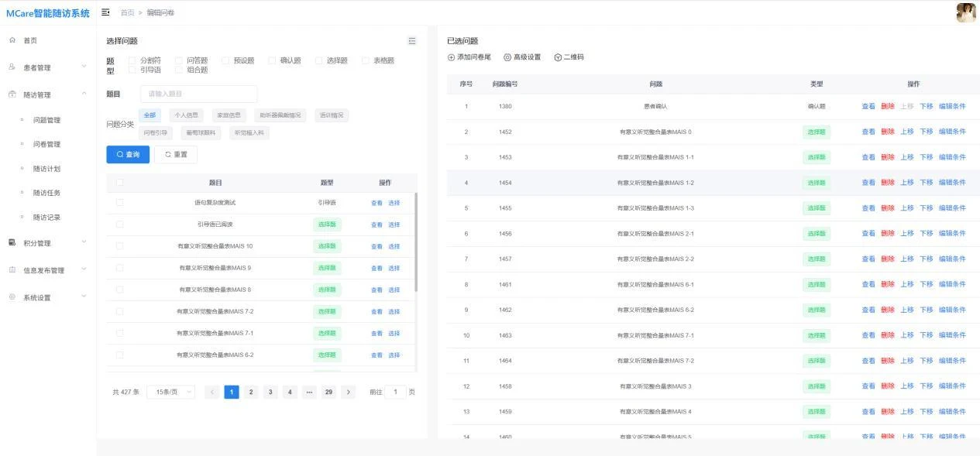Select the 语训情况 category tag

tap(332, 115)
